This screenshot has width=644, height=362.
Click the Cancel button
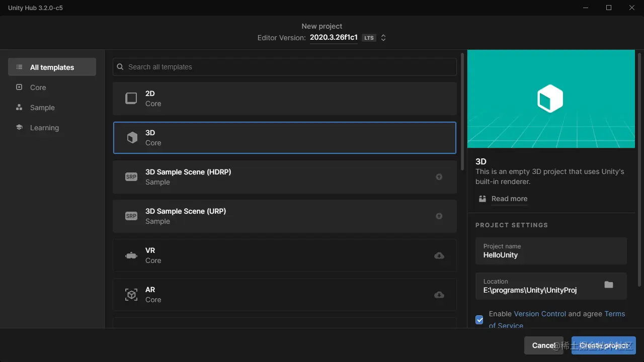click(544, 345)
